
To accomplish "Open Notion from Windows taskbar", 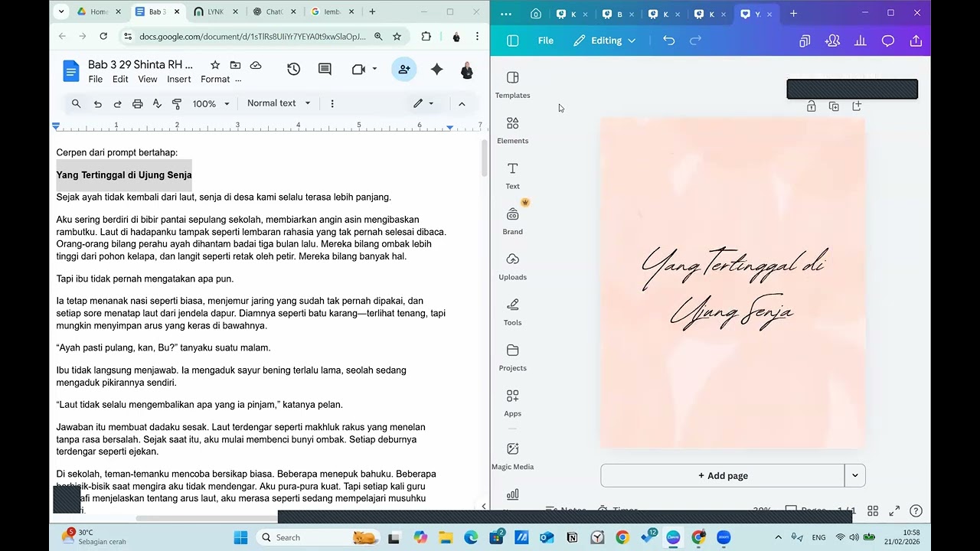I will tap(572, 537).
